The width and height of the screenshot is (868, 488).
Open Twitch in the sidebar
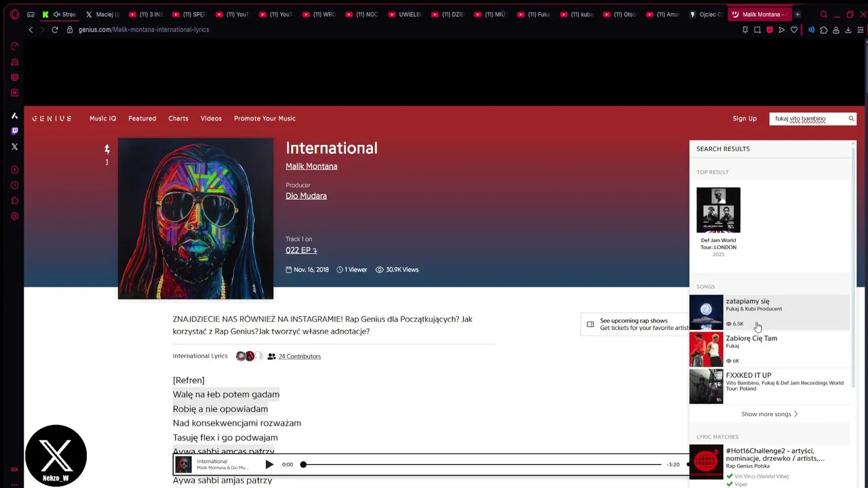[14, 131]
